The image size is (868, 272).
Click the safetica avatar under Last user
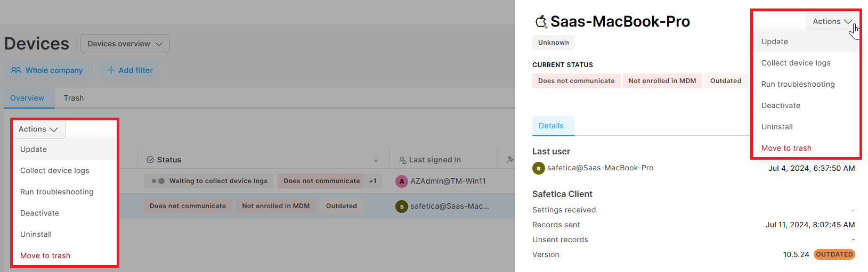(x=539, y=168)
